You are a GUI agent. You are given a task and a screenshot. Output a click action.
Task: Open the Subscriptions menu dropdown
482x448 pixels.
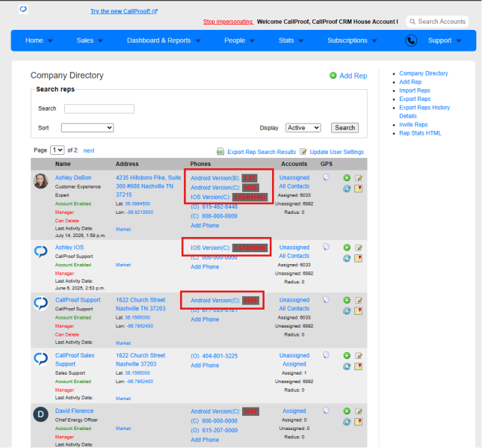click(x=352, y=40)
